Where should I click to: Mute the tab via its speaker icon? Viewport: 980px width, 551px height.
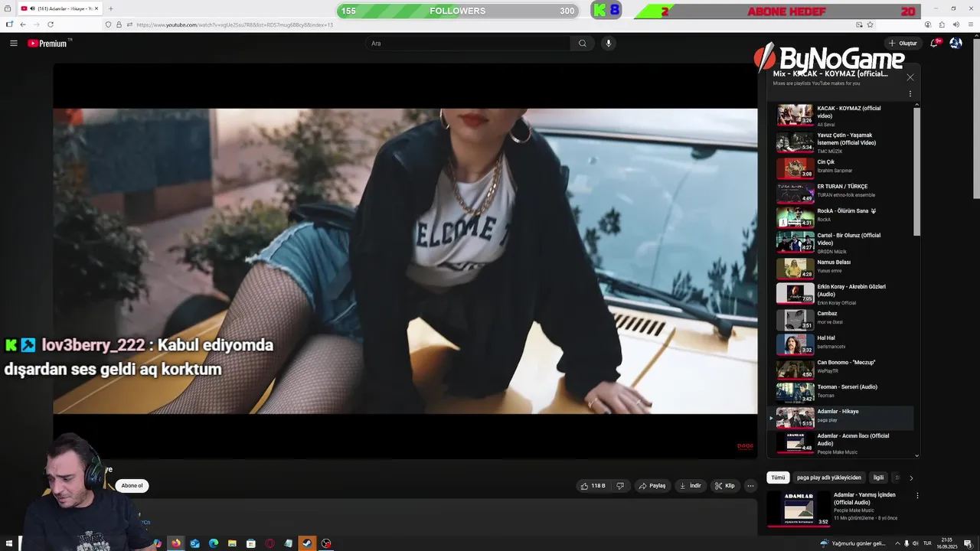tap(32, 8)
